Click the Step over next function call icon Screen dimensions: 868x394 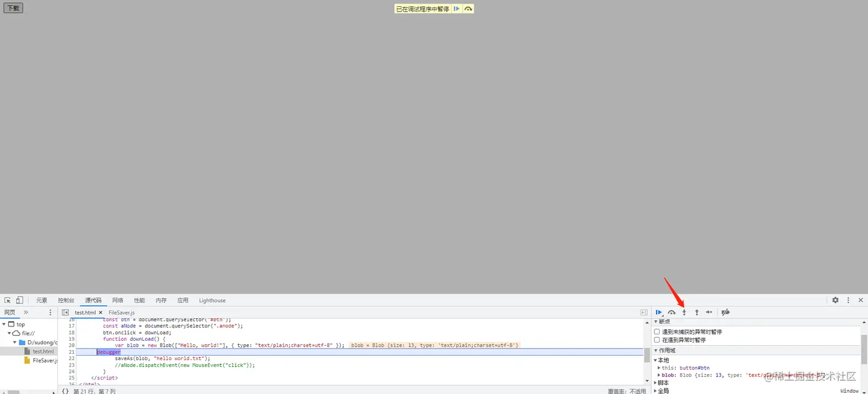pos(671,312)
